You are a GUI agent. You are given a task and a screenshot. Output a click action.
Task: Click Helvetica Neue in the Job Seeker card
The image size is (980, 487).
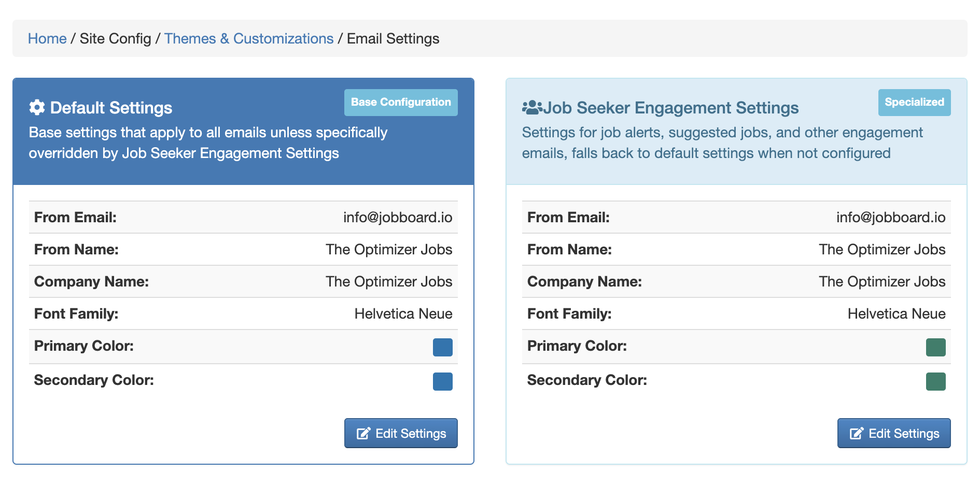(897, 314)
